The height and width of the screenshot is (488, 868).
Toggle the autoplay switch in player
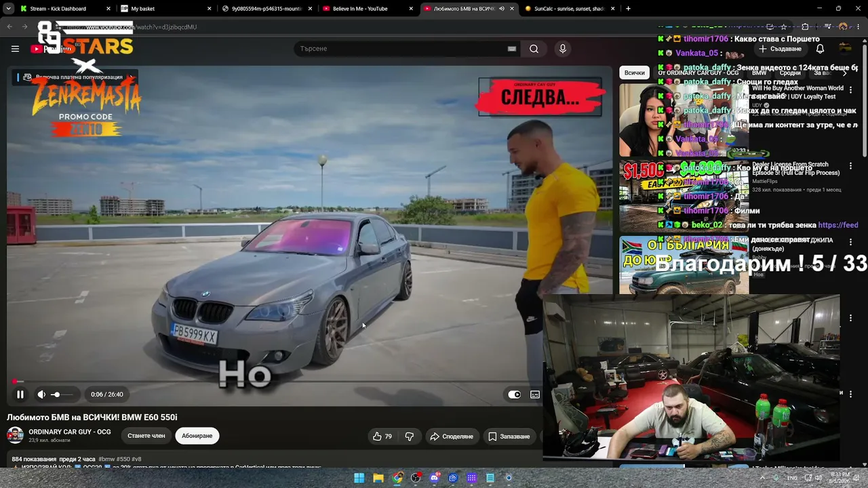[x=515, y=394]
